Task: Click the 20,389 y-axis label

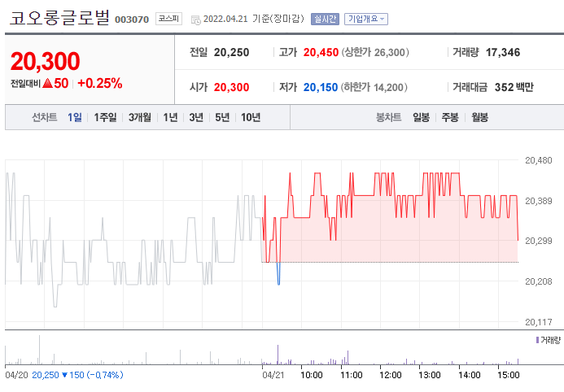Action: coord(539,201)
